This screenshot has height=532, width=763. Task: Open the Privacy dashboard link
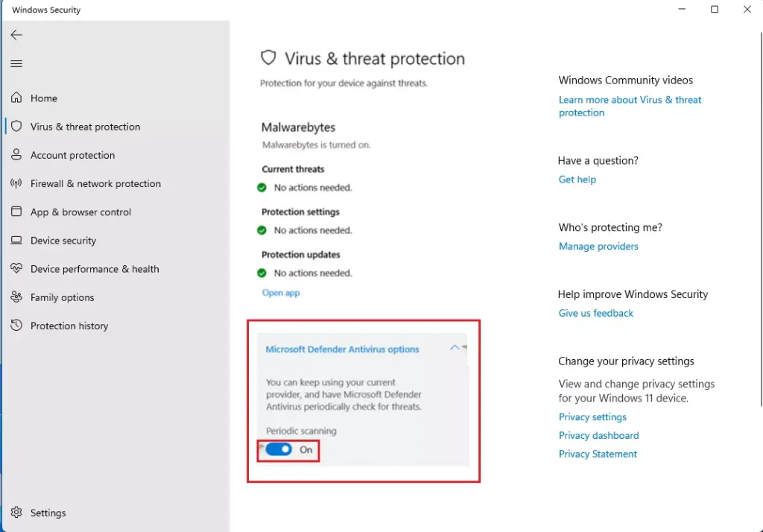pos(598,435)
